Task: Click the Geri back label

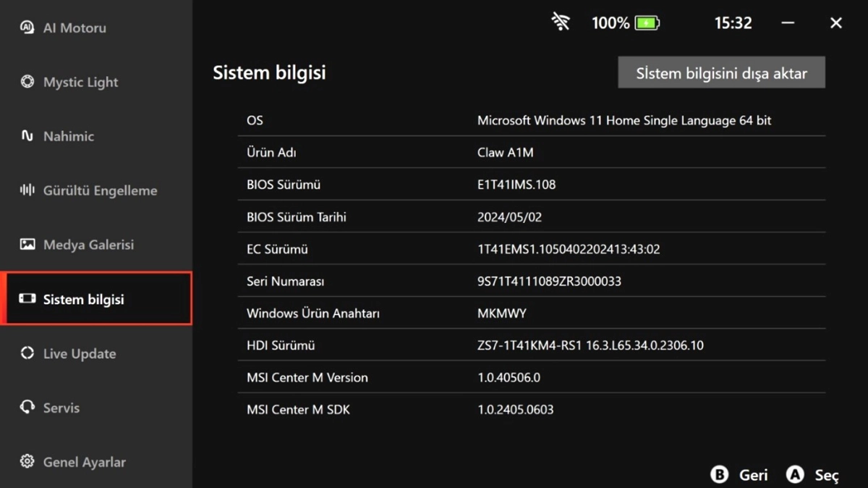Action: click(x=753, y=475)
